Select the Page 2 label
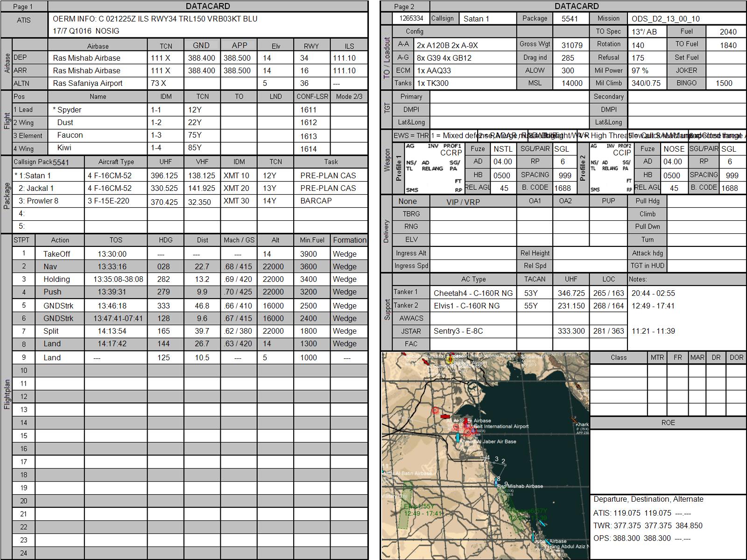 404,7
